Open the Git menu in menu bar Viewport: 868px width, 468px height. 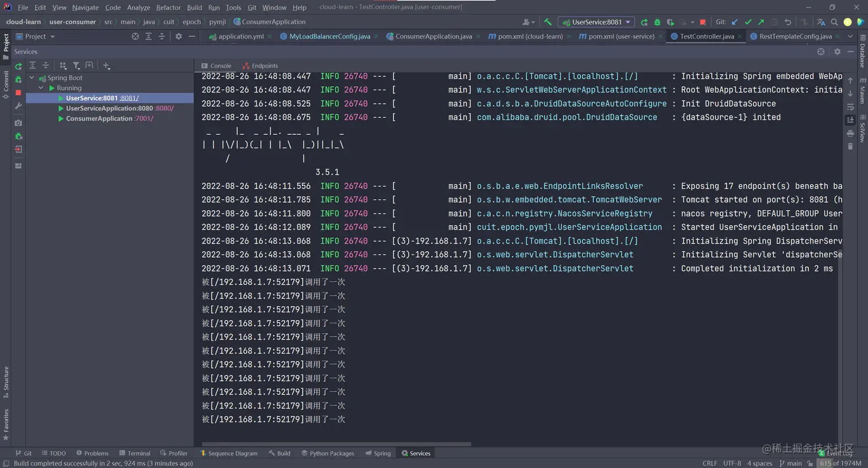pyautogui.click(x=252, y=7)
